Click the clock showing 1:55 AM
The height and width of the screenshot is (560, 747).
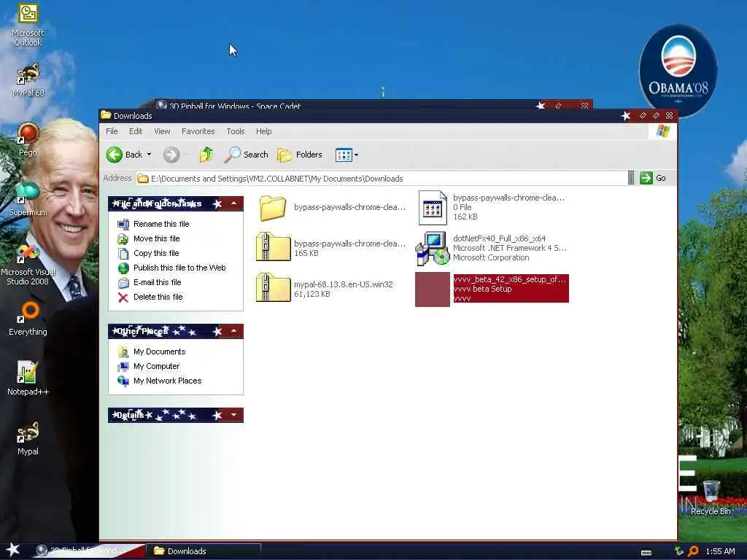[720, 551]
